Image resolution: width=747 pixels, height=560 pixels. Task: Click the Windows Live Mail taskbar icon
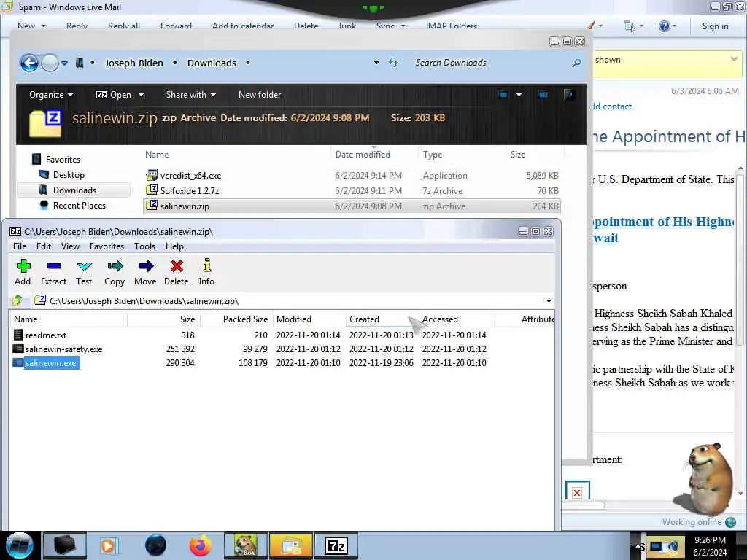[x=291, y=545]
